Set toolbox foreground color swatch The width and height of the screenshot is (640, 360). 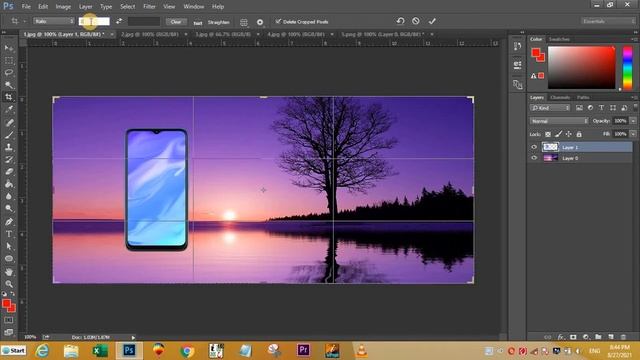pyautogui.click(x=6, y=304)
